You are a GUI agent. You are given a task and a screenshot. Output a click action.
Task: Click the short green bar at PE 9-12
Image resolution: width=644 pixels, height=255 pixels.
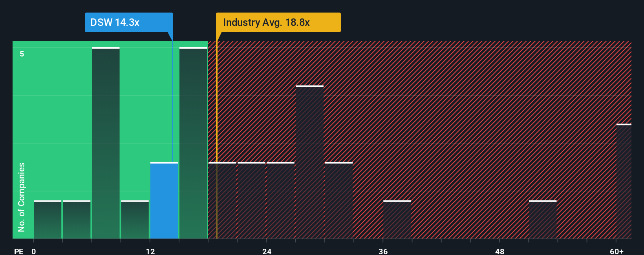pyautogui.click(x=135, y=220)
